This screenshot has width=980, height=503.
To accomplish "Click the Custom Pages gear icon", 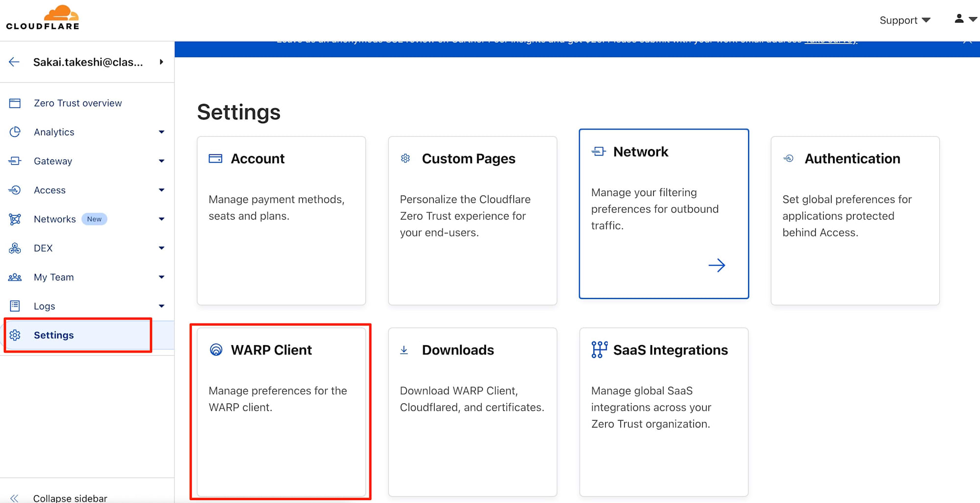I will pyautogui.click(x=405, y=158).
